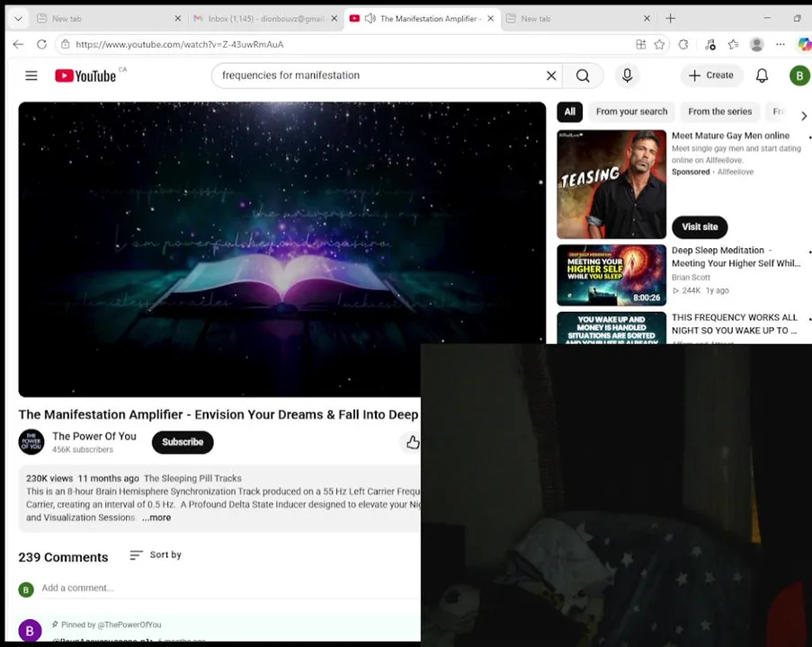View site information lock icon
Viewport: 812px width, 647px height.
coord(66,45)
